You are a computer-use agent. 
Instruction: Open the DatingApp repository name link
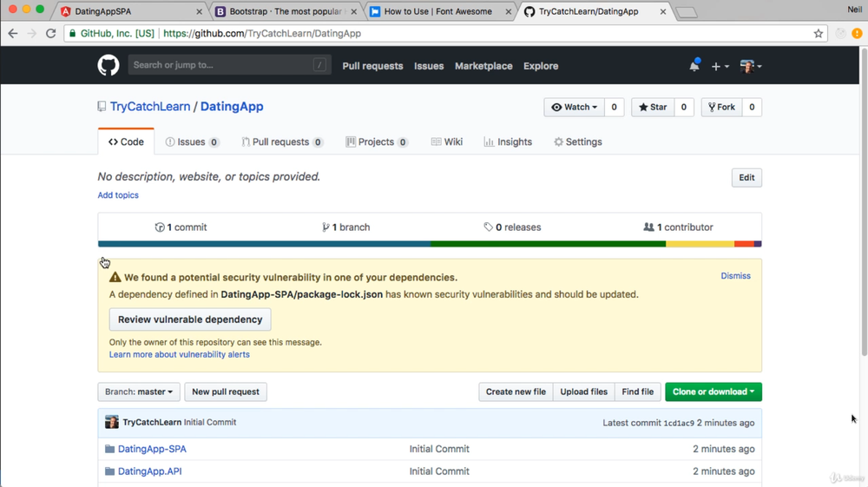[x=232, y=106]
